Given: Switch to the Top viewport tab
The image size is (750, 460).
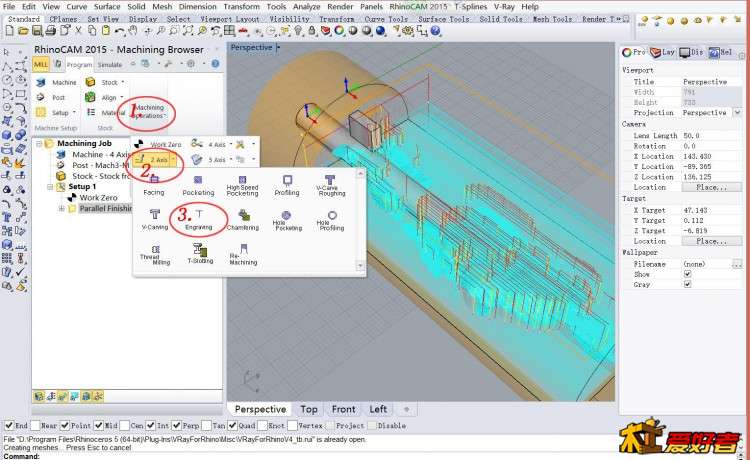Looking at the screenshot, I should point(309,409).
